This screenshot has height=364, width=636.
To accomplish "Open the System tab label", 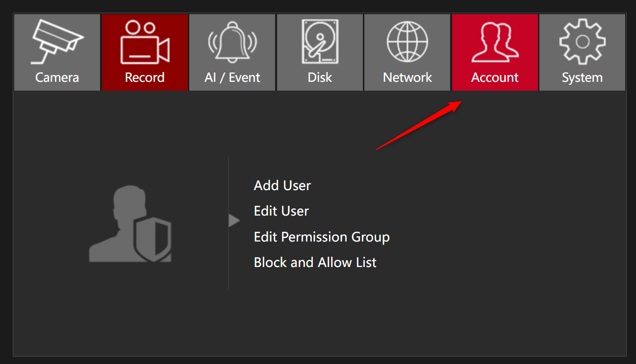I will click(x=582, y=77).
